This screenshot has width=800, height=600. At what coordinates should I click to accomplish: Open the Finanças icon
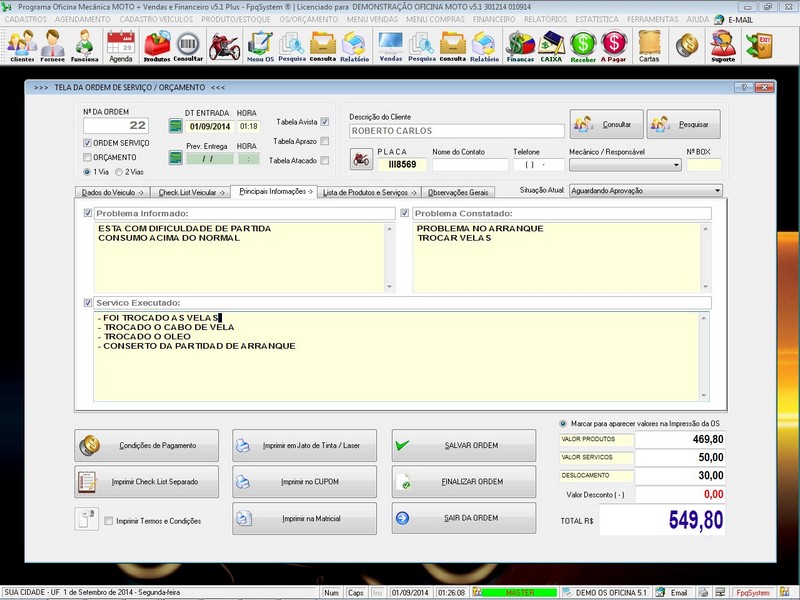click(520, 45)
